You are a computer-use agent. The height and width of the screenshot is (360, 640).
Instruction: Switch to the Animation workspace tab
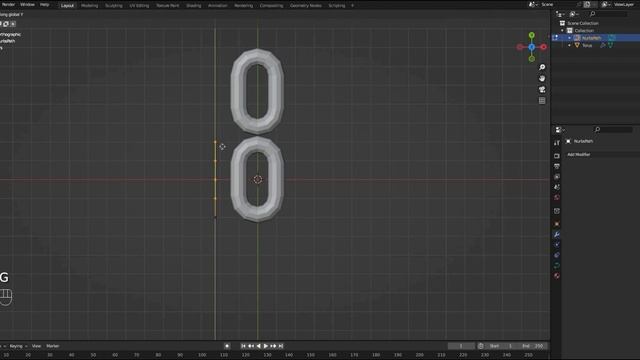218,6
